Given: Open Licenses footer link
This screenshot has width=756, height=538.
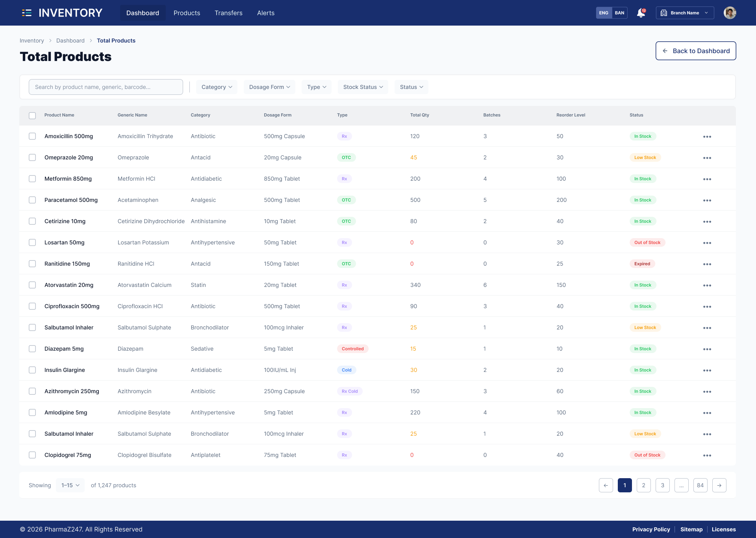Looking at the screenshot, I should [x=724, y=529].
